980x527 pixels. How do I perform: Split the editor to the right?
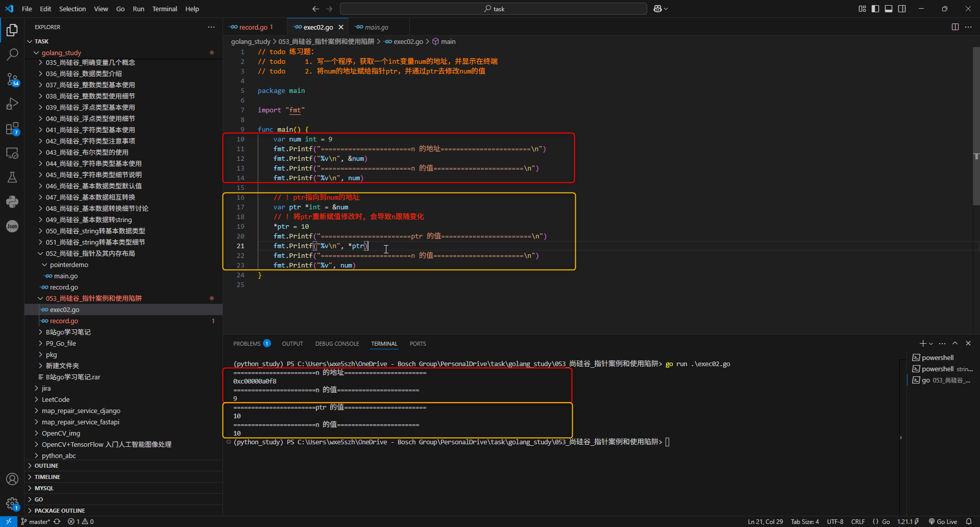coord(955,27)
